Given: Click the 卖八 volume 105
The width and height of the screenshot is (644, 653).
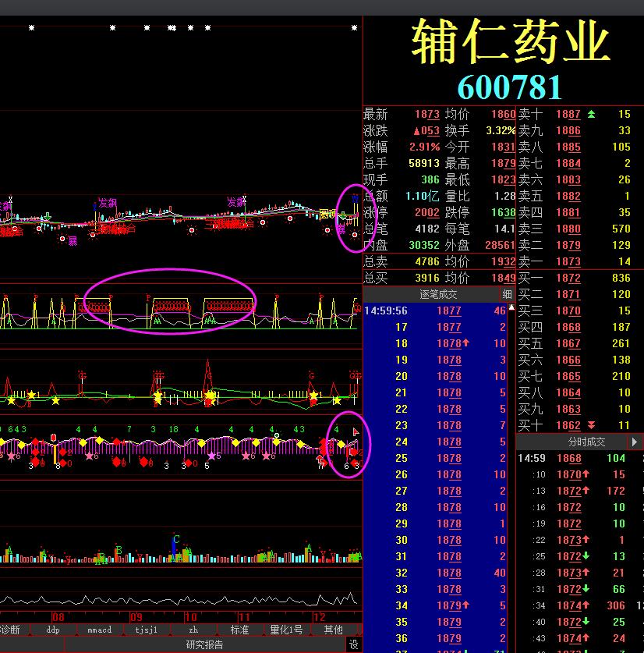Looking at the screenshot, I should pyautogui.click(x=621, y=147).
